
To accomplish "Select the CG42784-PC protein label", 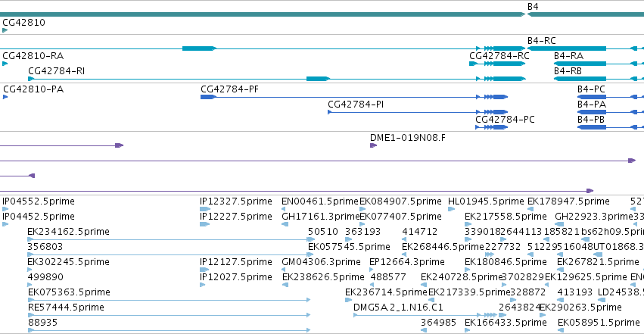I will 505,120.
